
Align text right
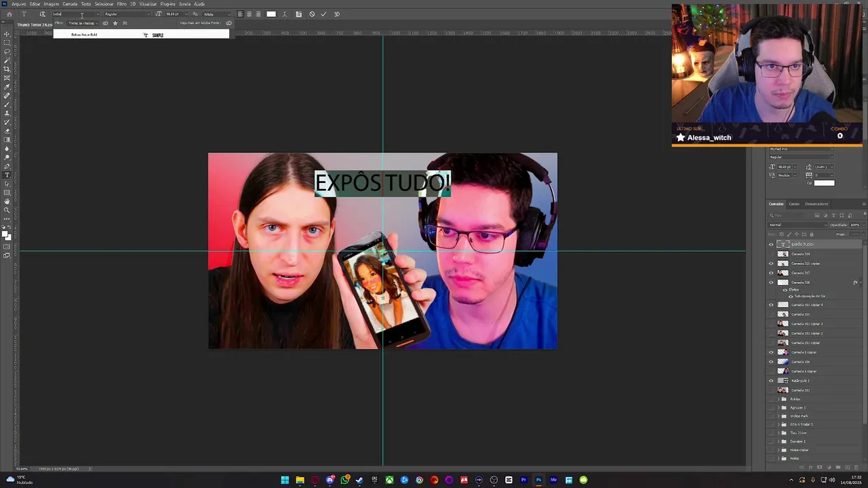click(x=258, y=14)
